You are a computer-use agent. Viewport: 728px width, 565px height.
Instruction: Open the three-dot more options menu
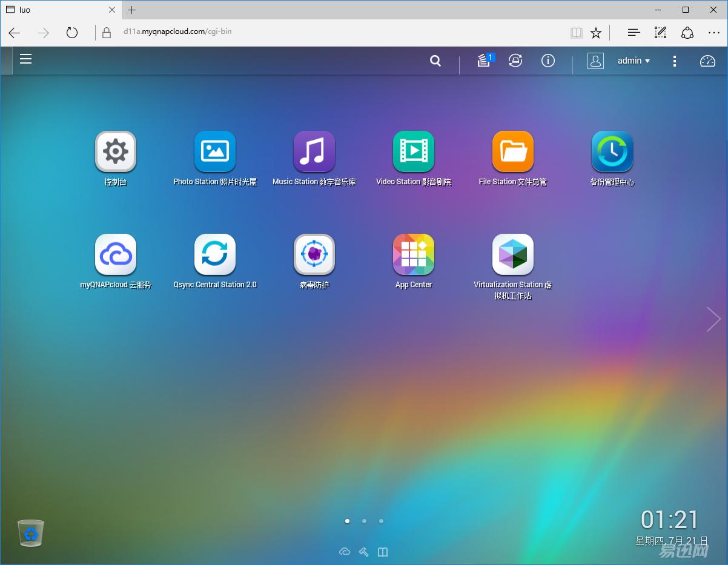[675, 61]
